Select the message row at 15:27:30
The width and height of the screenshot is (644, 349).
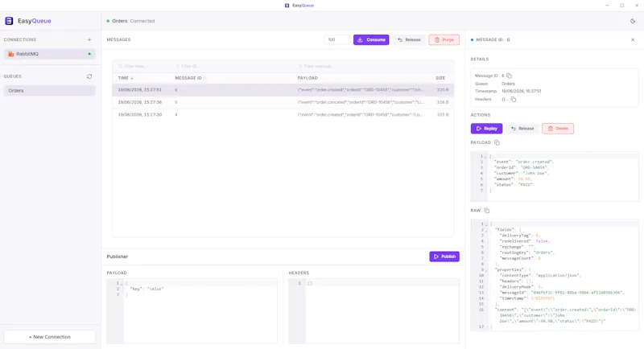coord(283,114)
